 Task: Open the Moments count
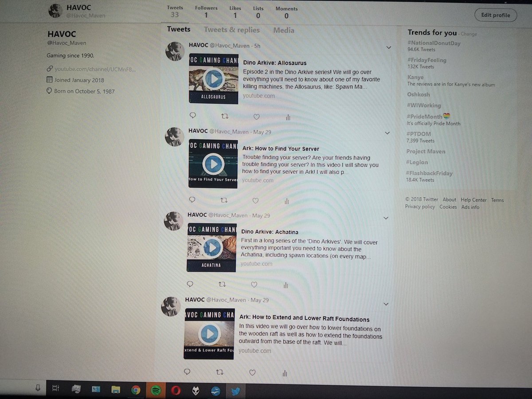click(x=286, y=12)
